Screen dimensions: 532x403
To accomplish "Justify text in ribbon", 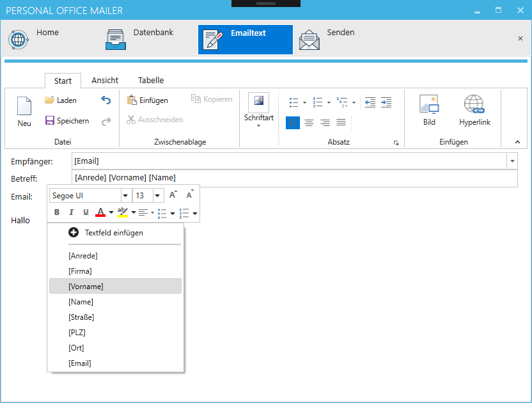I will [x=341, y=123].
